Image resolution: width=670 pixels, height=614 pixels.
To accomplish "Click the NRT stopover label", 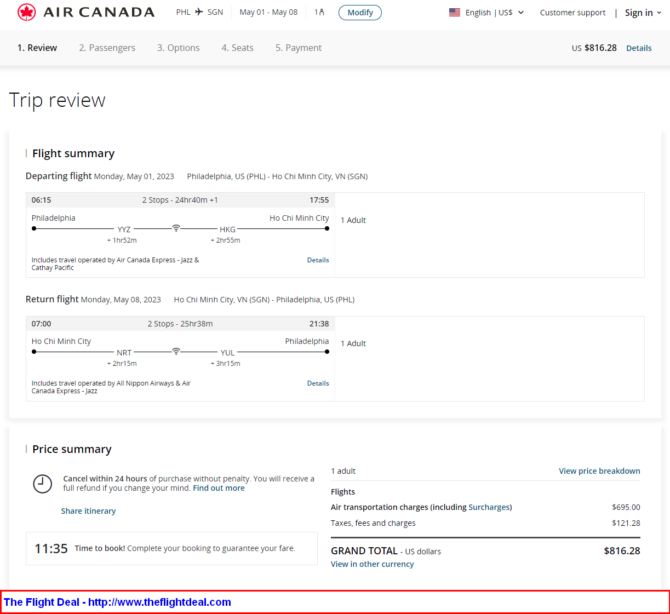I will (124, 353).
